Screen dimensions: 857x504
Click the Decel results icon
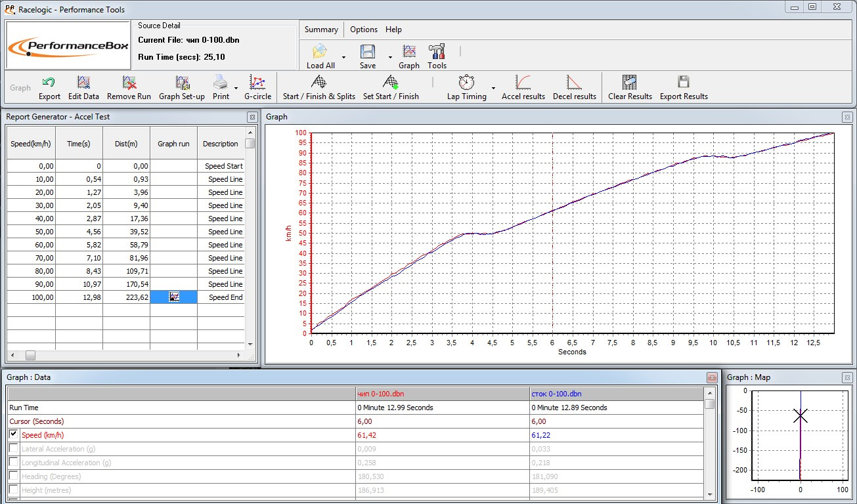point(574,83)
